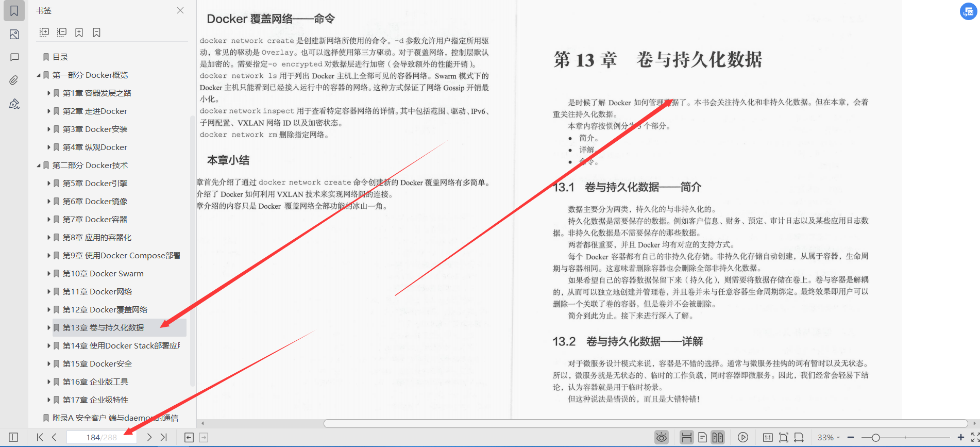Open the comments sidebar panel

[x=14, y=57]
